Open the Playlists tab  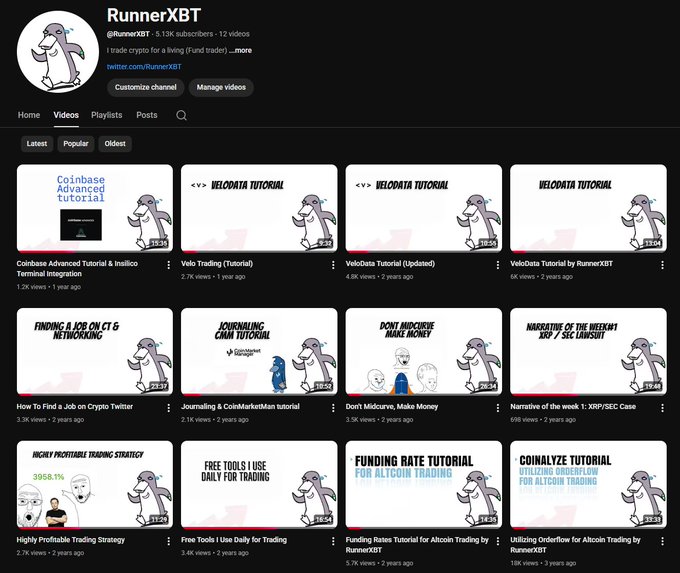[107, 115]
